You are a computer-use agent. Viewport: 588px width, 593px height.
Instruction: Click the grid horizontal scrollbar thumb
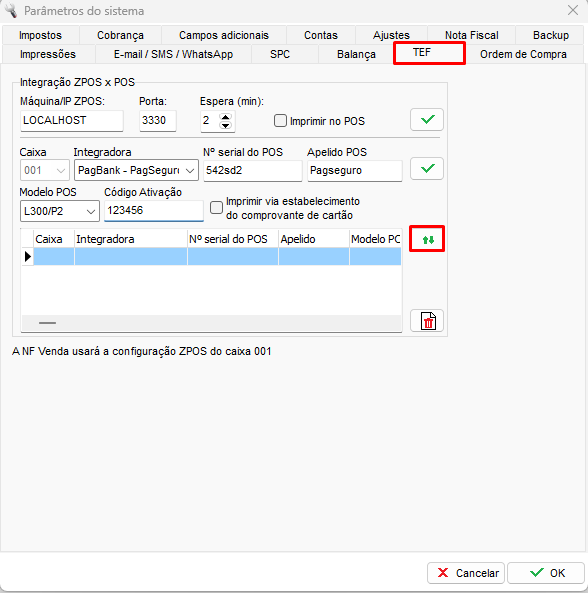pos(47,323)
